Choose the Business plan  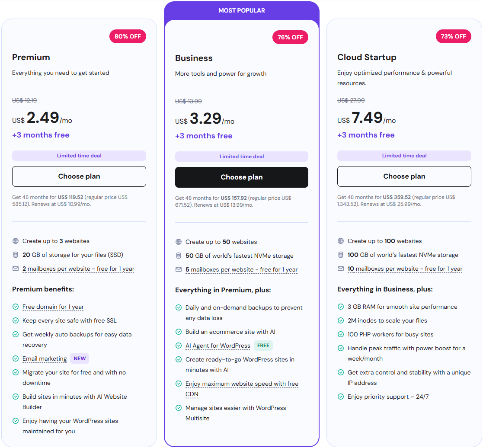[x=242, y=177]
